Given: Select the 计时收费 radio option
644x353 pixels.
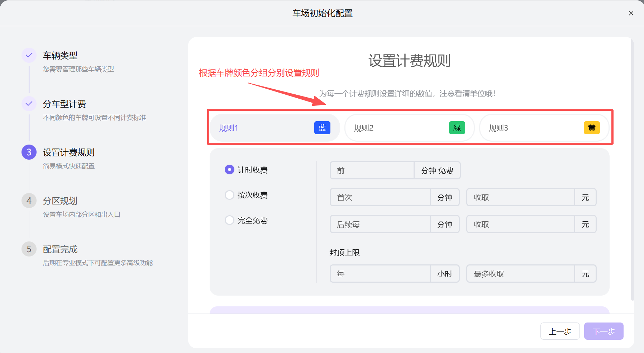Looking at the screenshot, I should [229, 169].
